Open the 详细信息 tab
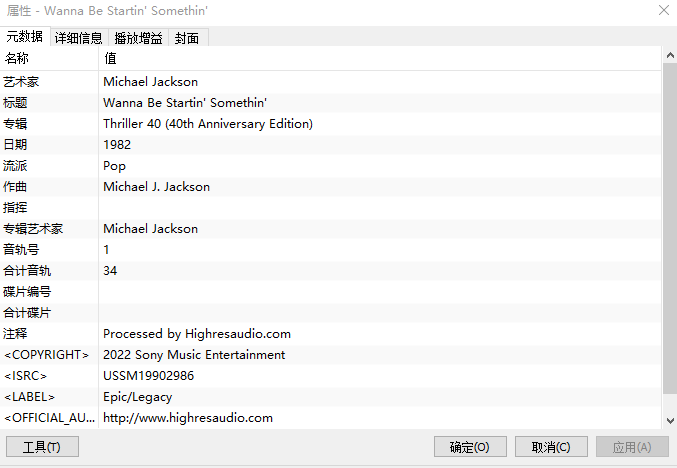 (x=79, y=38)
